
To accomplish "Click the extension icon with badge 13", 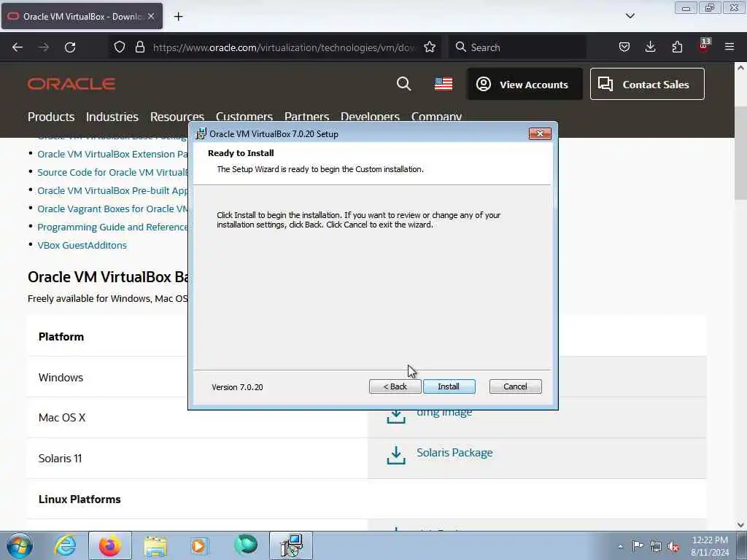I will 704,46.
